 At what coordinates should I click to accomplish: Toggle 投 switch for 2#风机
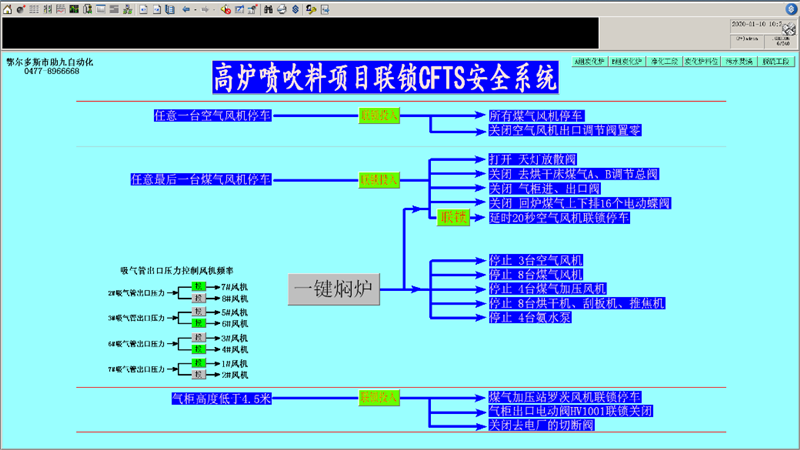point(199,374)
